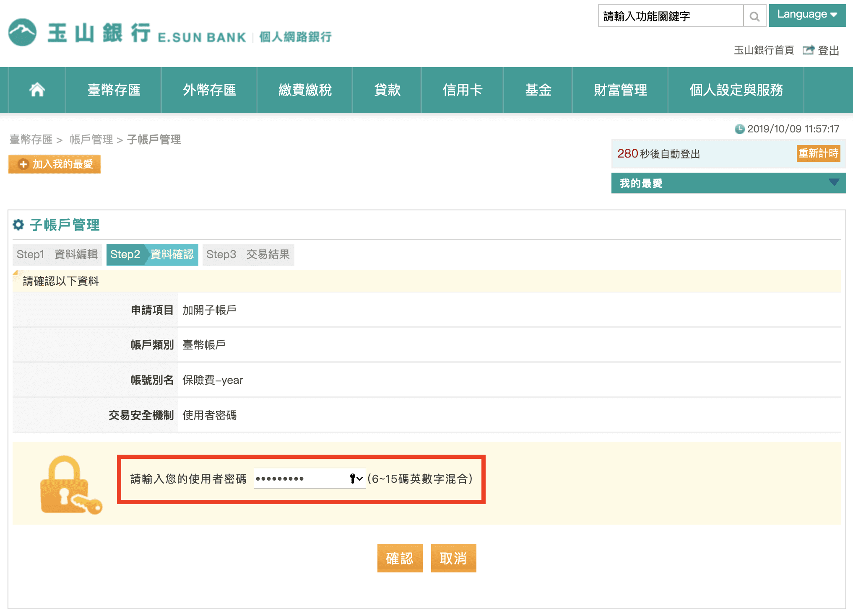The image size is (853, 616).
Task: Select the Step2 資料確認 tab
Action: [x=152, y=254]
